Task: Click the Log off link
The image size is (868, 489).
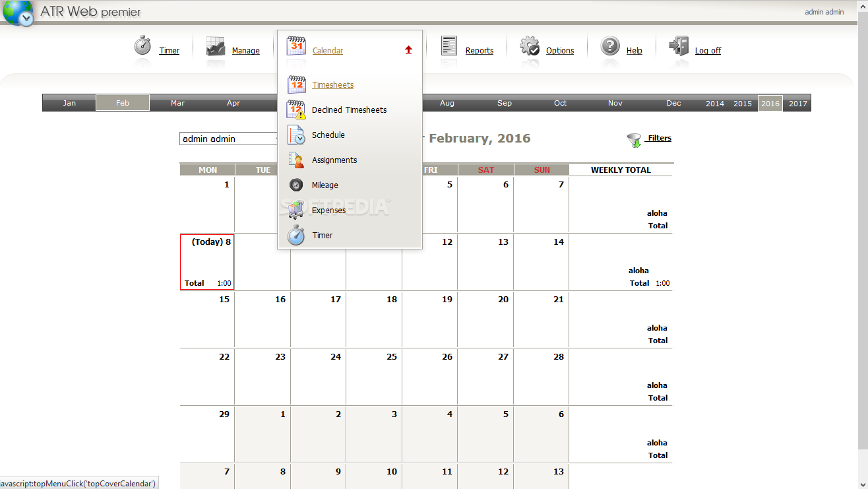Action: [x=708, y=51]
